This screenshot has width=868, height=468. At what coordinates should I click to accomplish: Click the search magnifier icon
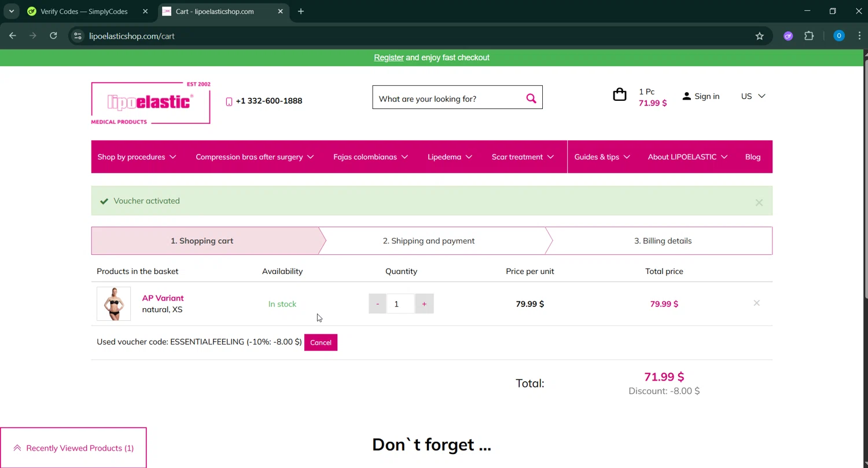(531, 98)
